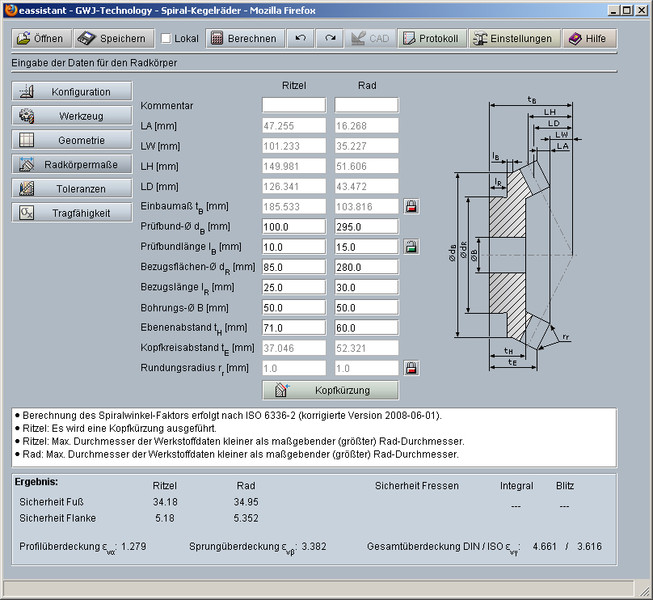Switch to Werkzeug section

click(72, 116)
